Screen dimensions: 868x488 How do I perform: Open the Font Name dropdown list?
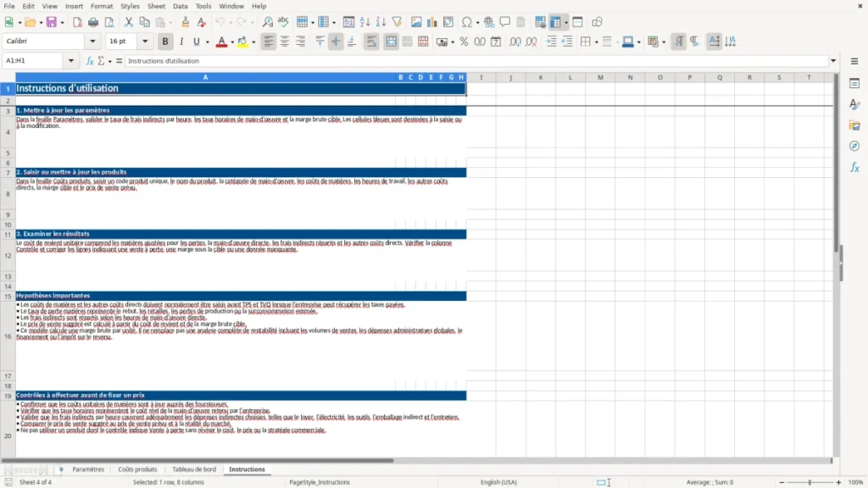coord(92,42)
